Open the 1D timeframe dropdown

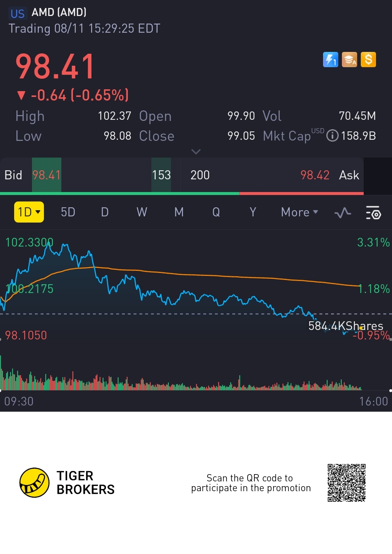[x=29, y=212]
